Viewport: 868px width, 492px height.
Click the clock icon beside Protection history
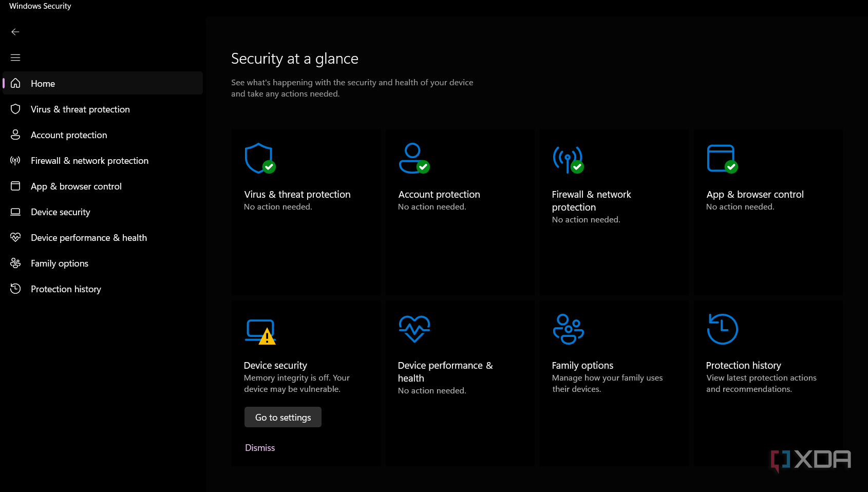[15, 289]
